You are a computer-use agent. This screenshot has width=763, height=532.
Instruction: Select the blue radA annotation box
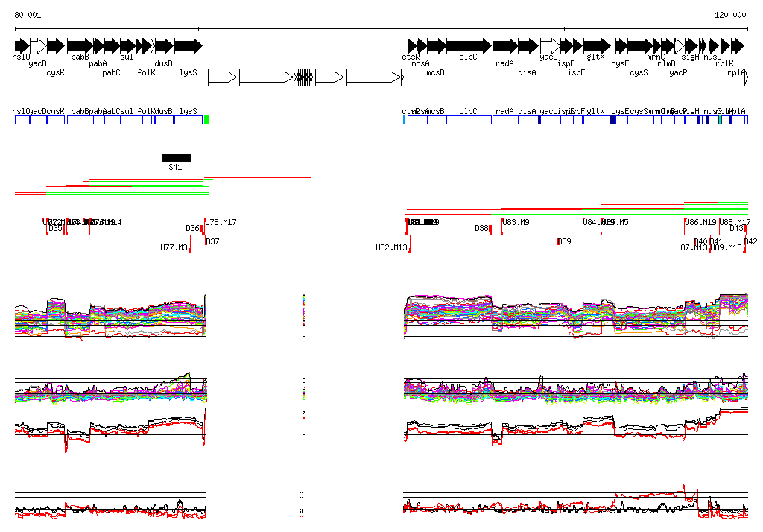505,120
